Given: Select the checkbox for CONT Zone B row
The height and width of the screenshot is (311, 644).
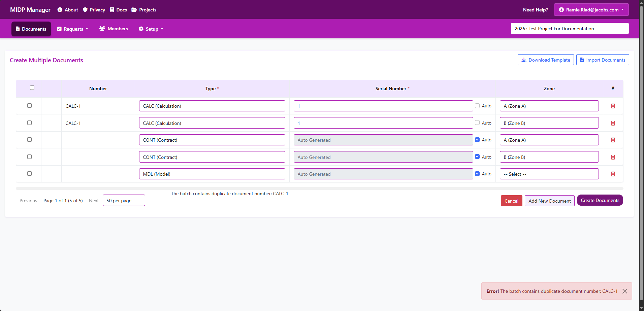Looking at the screenshot, I should pyautogui.click(x=29, y=157).
